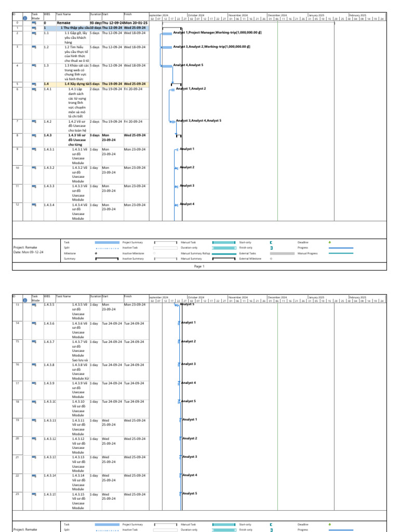This screenshot has height=532, width=399.
Task: Click task mode icon for WBS 1.4.3.9 row
Action: (x=34, y=383)
